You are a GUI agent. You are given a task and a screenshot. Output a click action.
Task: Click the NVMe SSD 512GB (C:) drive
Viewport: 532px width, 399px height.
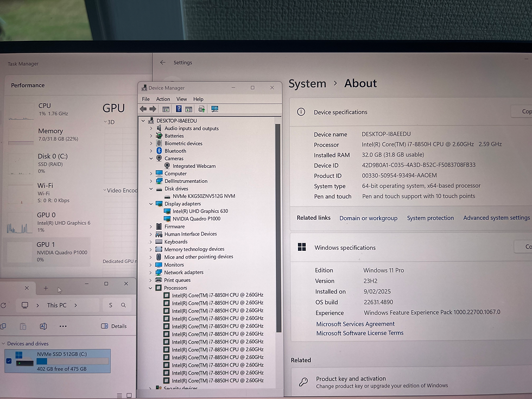click(58, 361)
